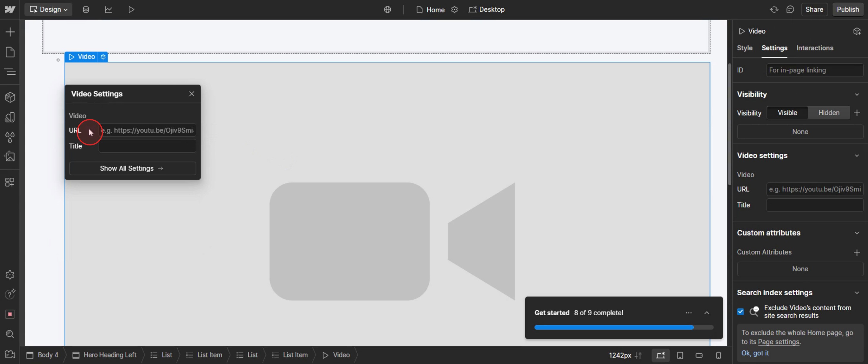Image resolution: width=868 pixels, height=364 pixels.
Task: Open Home page settings gear
Action: click(454, 10)
